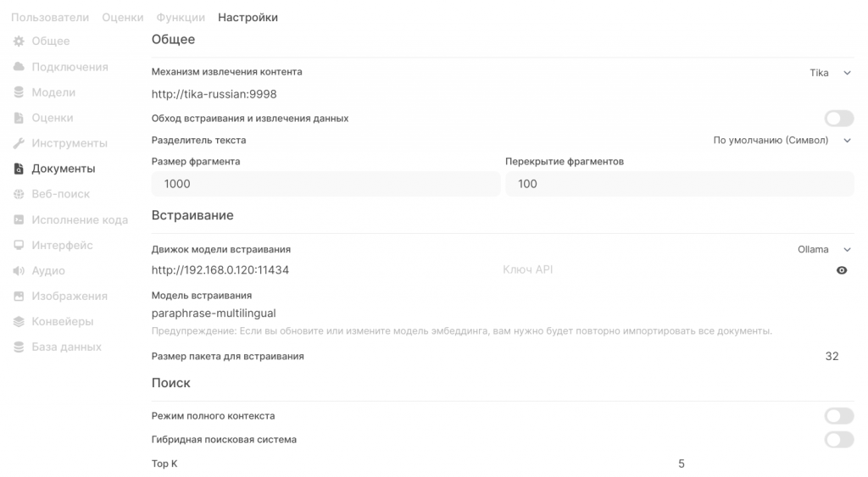Enable Режим полного контекста toggle
This screenshot has width=868, height=477.
pyautogui.click(x=838, y=416)
